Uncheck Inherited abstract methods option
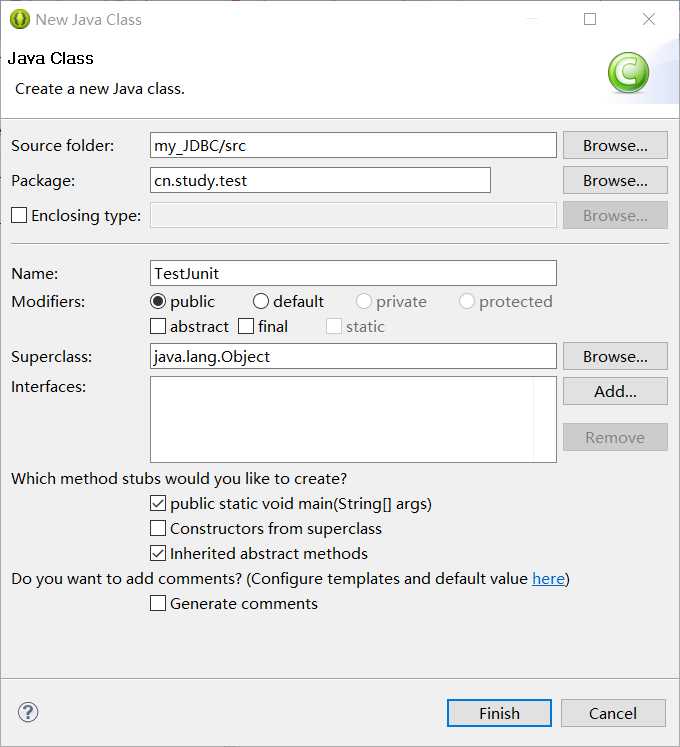 pos(158,553)
